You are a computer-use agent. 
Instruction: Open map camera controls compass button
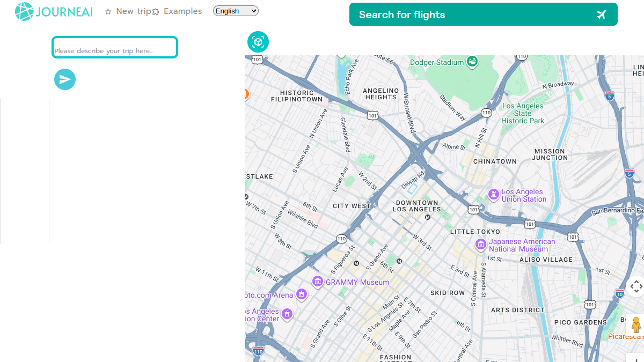(x=636, y=286)
